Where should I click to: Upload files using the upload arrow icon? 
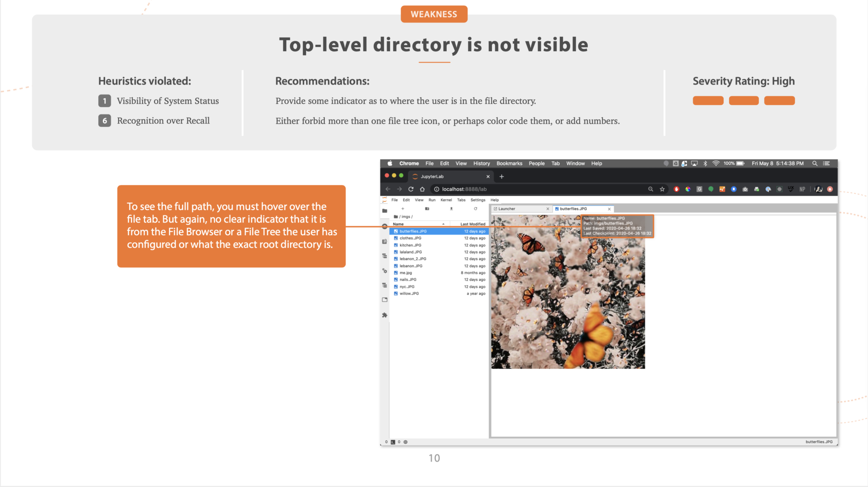coord(452,208)
